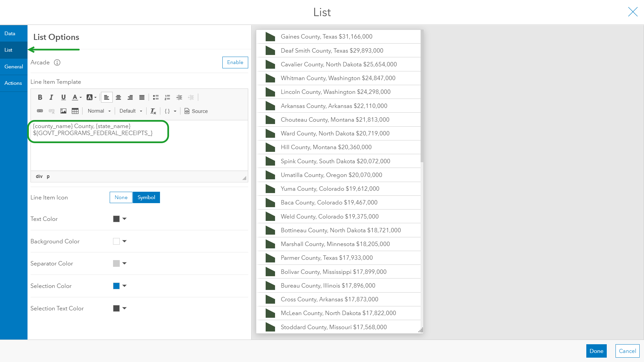644x362 pixels.
Task: Toggle bold formatting in template editor
Action: click(x=40, y=97)
